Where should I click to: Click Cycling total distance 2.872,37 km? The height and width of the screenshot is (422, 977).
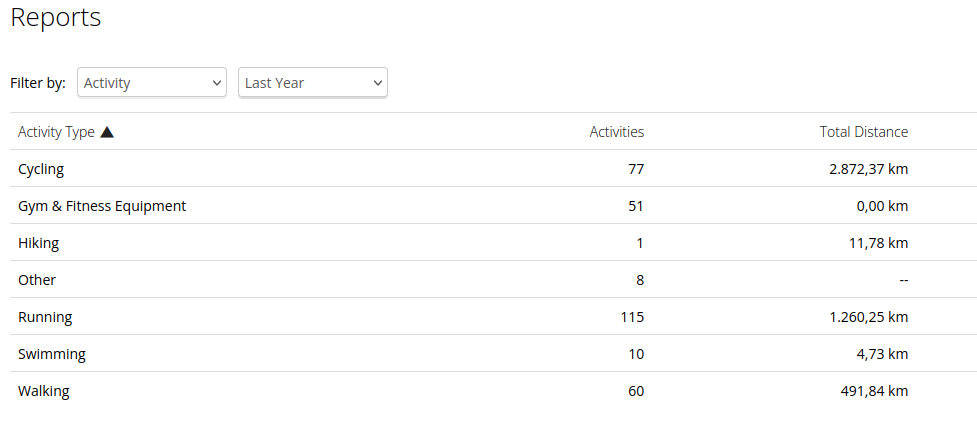pyautogui.click(x=868, y=169)
